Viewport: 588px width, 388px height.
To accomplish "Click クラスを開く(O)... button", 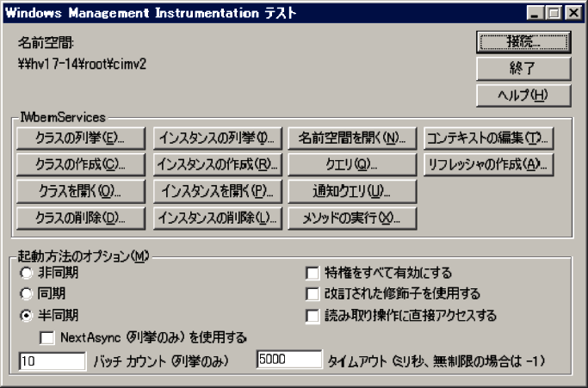I will tap(81, 192).
